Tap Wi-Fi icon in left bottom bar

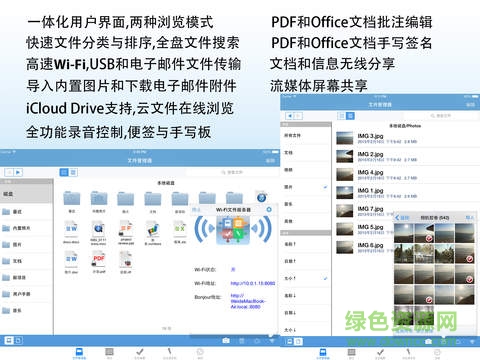272,341
